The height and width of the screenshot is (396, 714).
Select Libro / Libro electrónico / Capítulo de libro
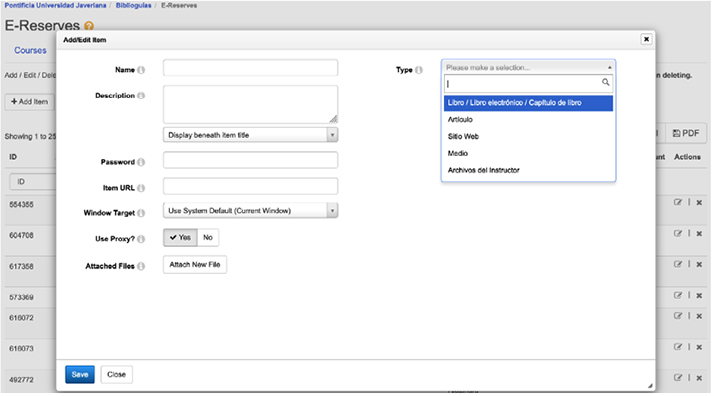528,103
